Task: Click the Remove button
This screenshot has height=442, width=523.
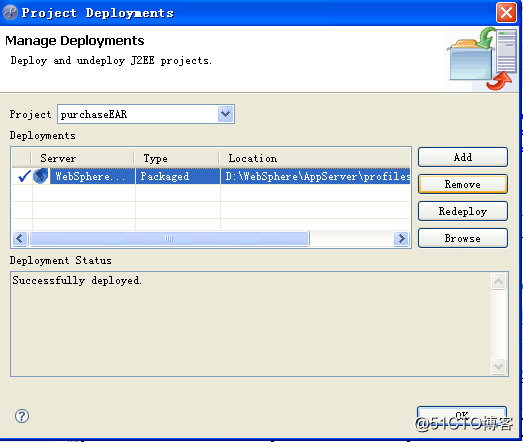Action: pyautogui.click(x=463, y=184)
